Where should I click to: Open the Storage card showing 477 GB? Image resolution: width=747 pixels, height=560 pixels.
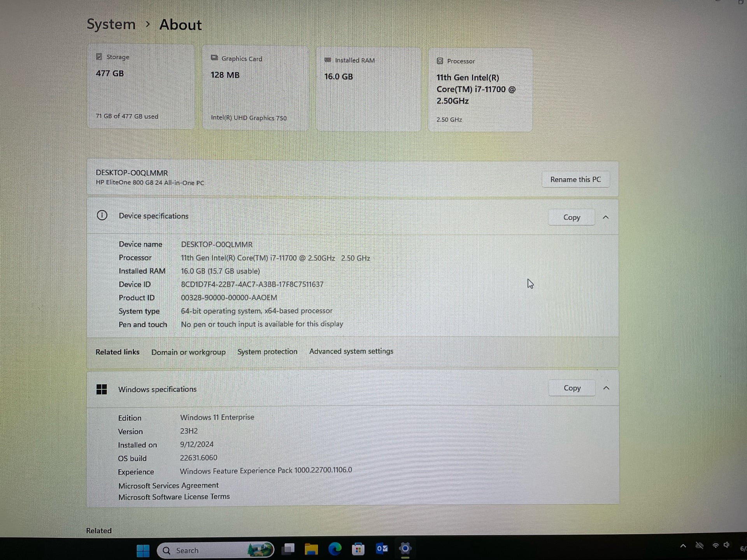tap(141, 87)
